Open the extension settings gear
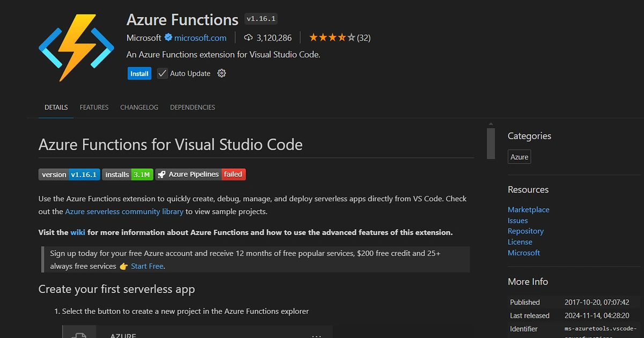Screen dimensions: 644x338 221,73
